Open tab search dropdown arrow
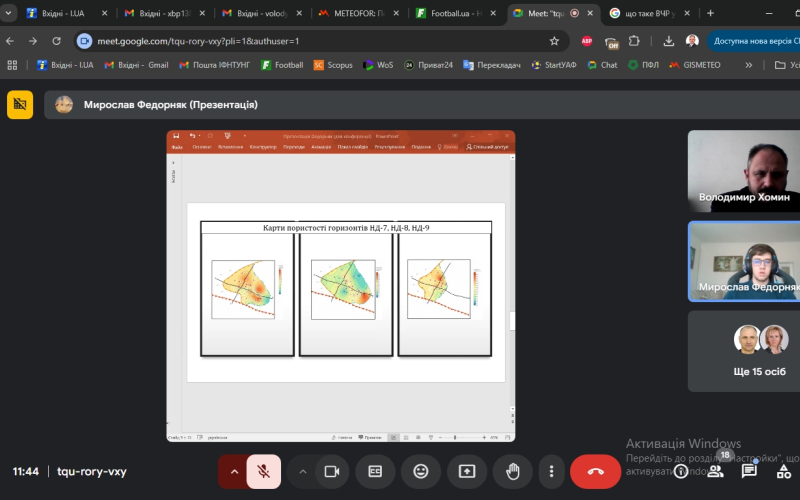The image size is (800, 500). pos(8,13)
